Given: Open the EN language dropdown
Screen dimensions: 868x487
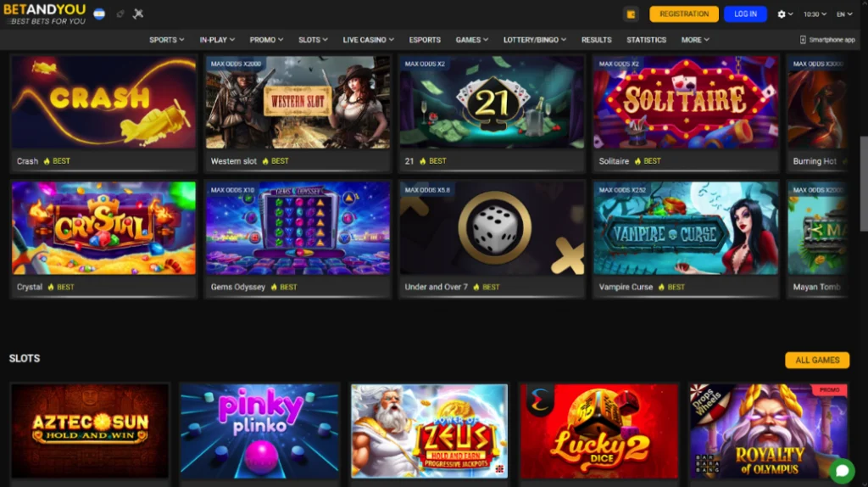Looking at the screenshot, I should click(x=844, y=14).
